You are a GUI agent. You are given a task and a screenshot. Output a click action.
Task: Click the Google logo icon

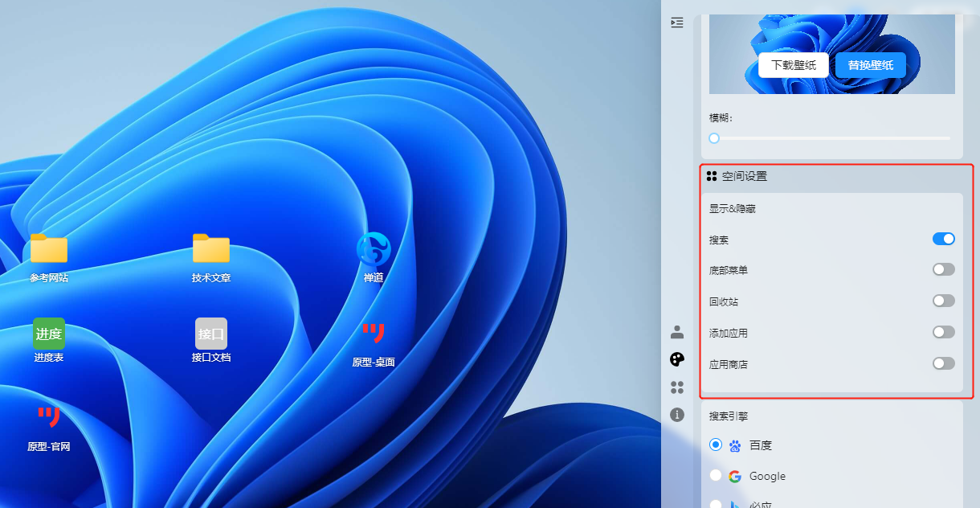click(x=735, y=476)
